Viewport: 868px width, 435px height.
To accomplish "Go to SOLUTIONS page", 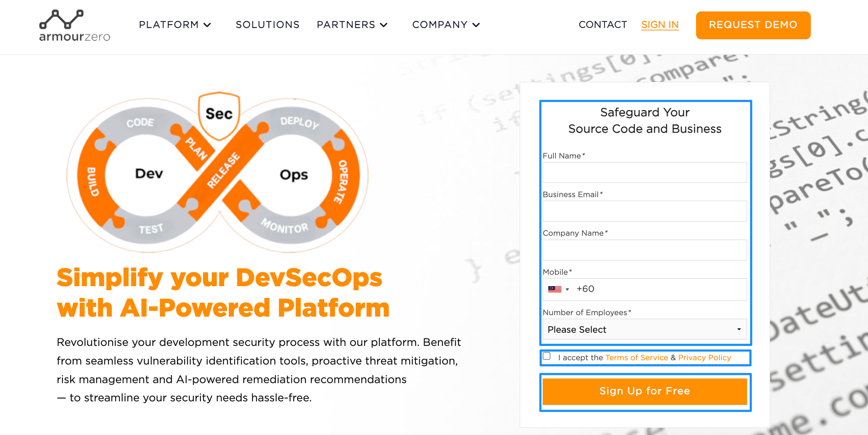I will [x=267, y=25].
